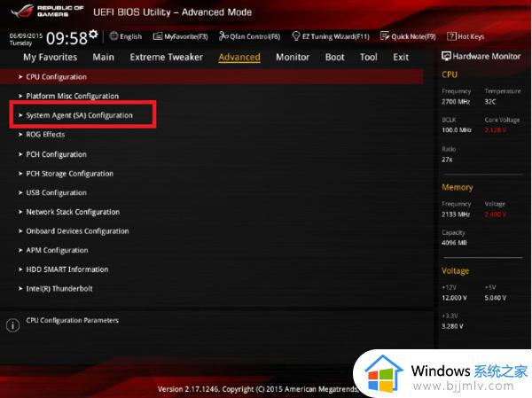The height and width of the screenshot is (398, 532).
Task: Click the Hardware Monitor panel title
Action: 487,56
